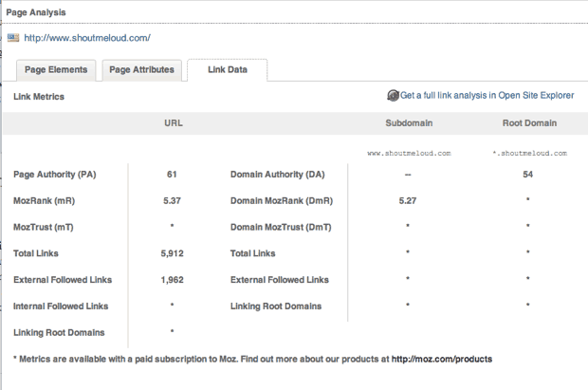This screenshot has width=588, height=390.
Task: Click the Link Metrics heading
Action: (x=39, y=97)
